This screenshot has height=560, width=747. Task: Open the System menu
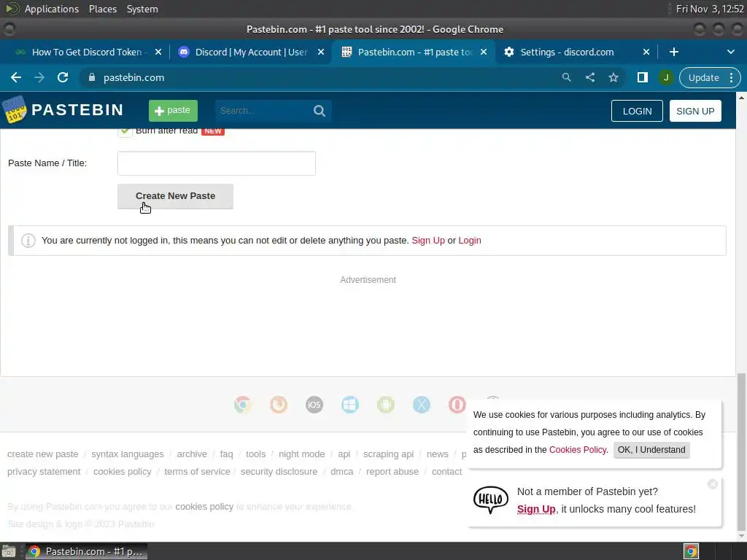[142, 9]
